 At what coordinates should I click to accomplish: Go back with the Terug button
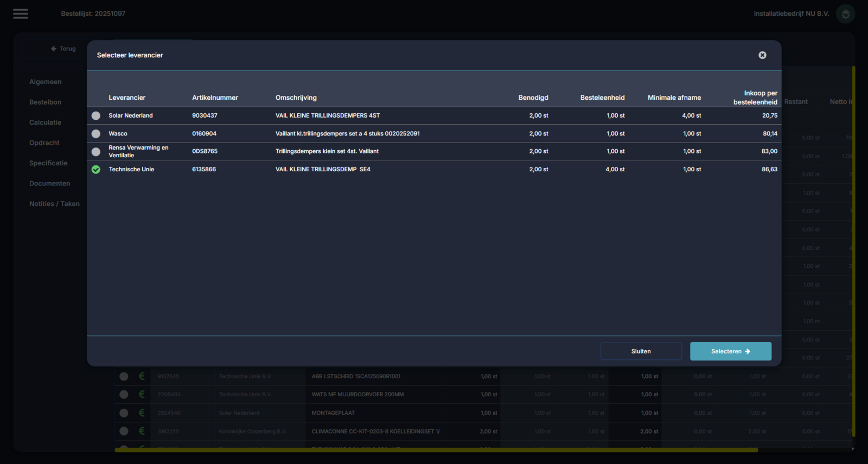click(63, 49)
